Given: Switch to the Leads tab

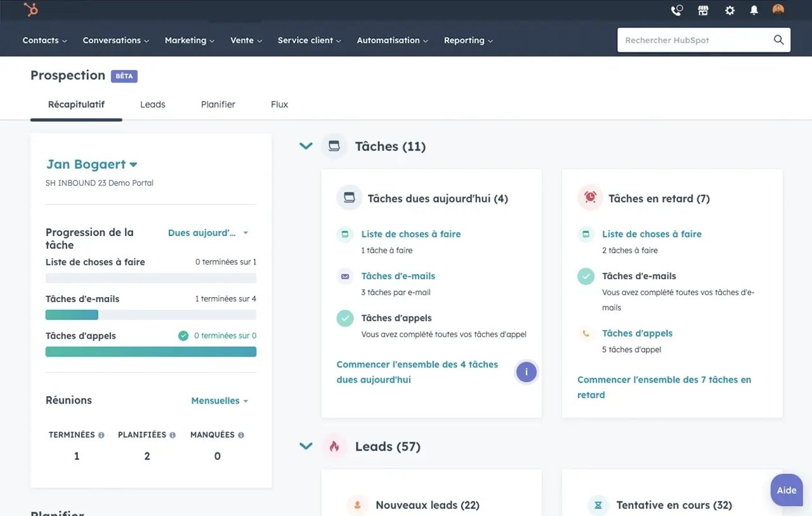Looking at the screenshot, I should click(153, 104).
